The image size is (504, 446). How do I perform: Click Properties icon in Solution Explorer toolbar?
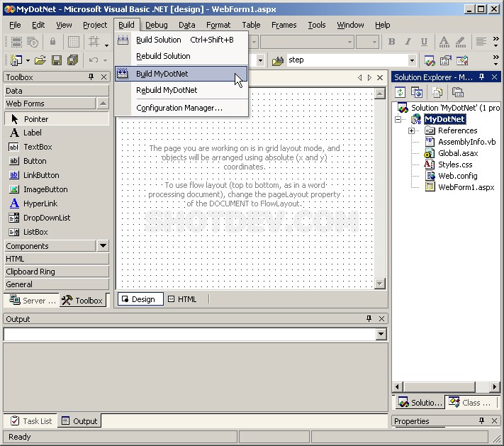pyautogui.click(x=457, y=93)
